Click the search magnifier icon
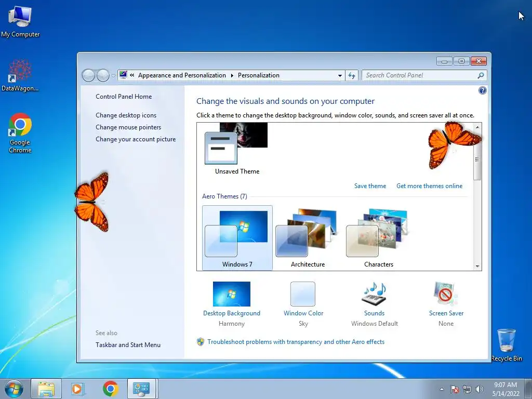 click(481, 75)
